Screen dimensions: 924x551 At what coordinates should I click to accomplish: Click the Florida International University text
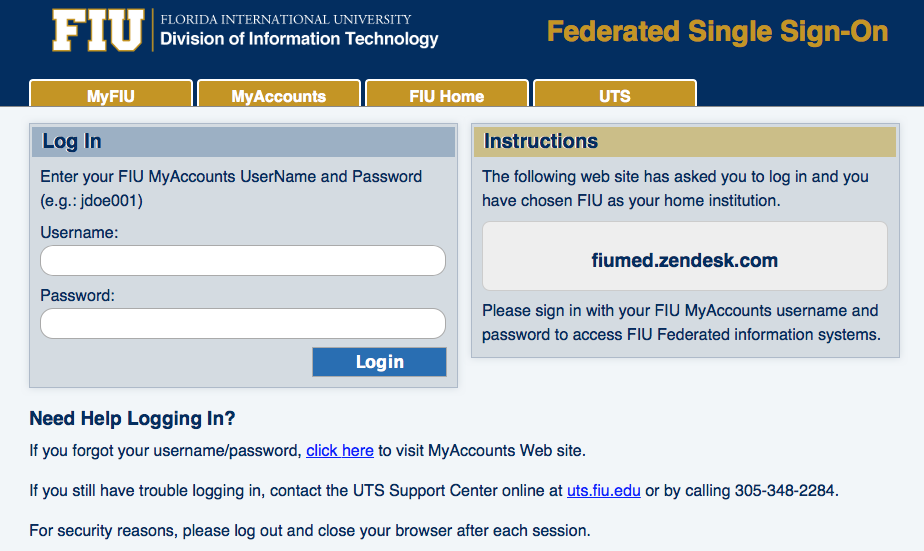pos(286,19)
